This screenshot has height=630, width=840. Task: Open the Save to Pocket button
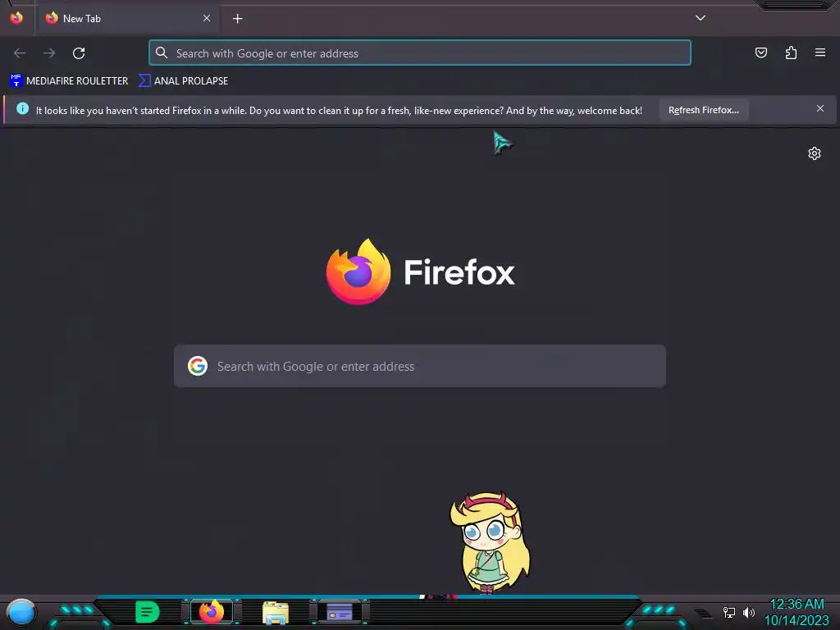pyautogui.click(x=760, y=52)
